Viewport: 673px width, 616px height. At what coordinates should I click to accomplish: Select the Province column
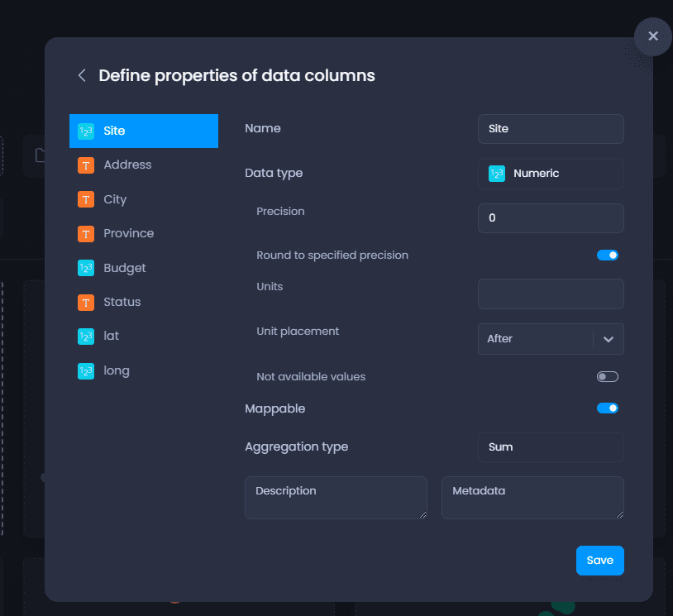(144, 234)
